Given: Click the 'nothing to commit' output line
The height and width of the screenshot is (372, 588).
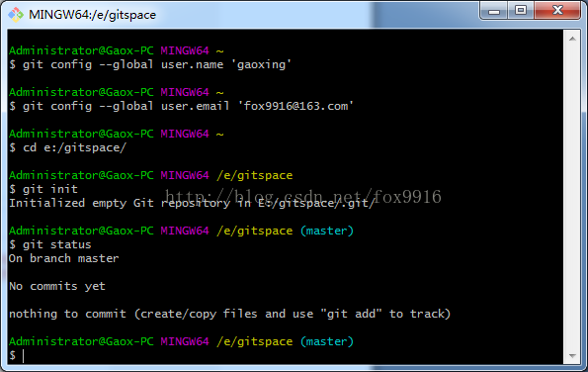Looking at the screenshot, I should 229,314.
